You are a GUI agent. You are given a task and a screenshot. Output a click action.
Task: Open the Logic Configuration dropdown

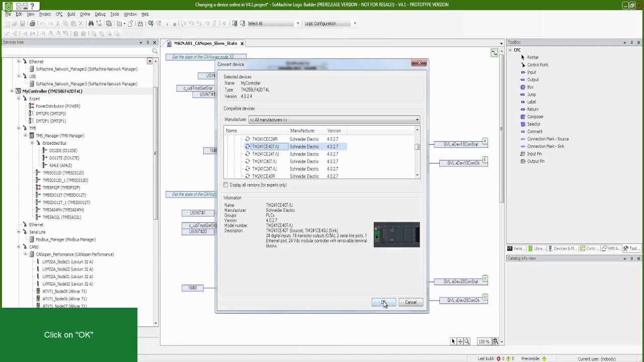(355, 24)
